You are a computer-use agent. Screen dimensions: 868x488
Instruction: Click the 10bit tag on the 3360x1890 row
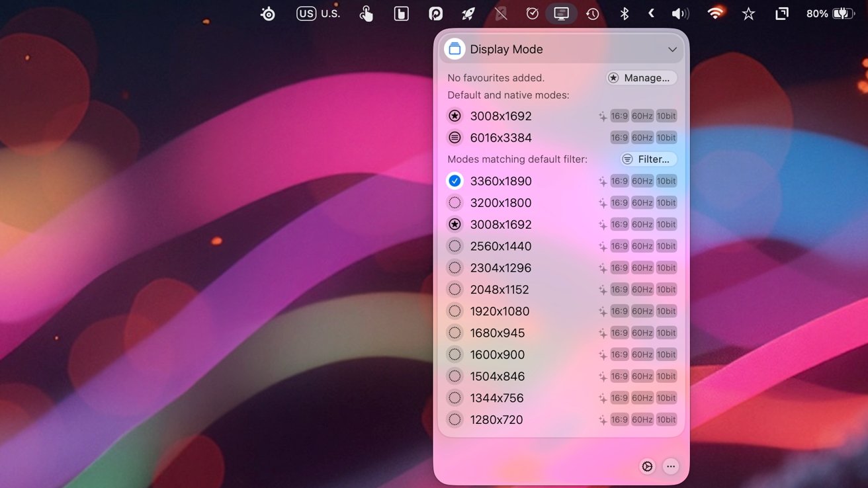pos(666,181)
